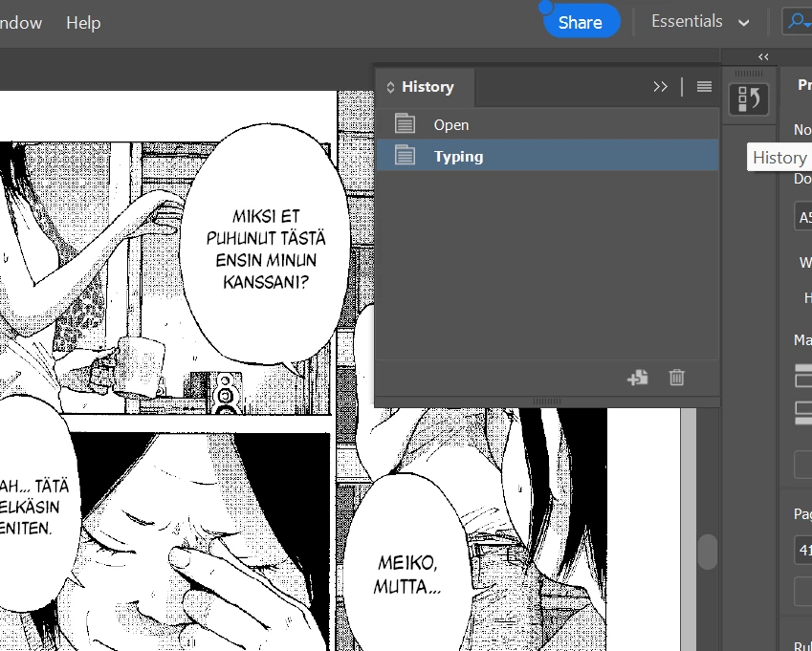Click the Typing state document icon
This screenshot has height=651, width=812.
click(x=405, y=155)
